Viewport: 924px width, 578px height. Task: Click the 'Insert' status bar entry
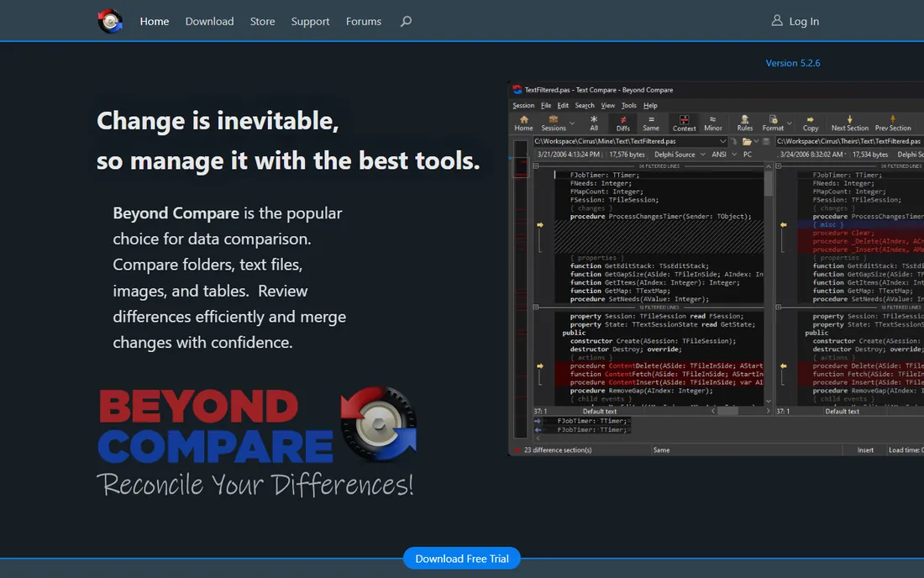click(865, 450)
